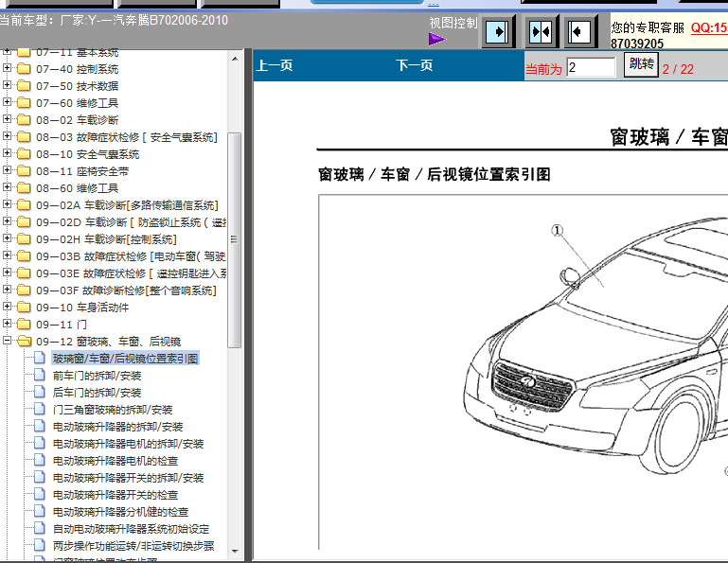Open 后车门的拆卸/安装 page
Screen dimensions: 728x563
click(x=98, y=393)
